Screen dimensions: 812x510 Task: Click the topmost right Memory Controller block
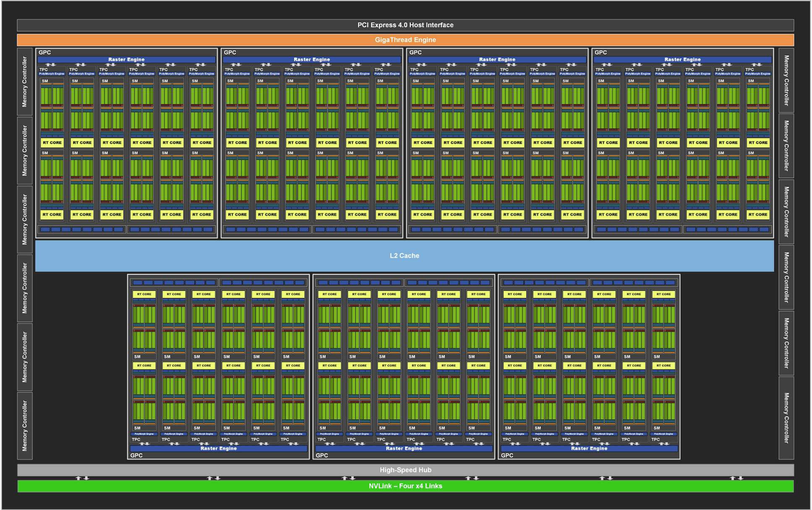tap(786, 81)
